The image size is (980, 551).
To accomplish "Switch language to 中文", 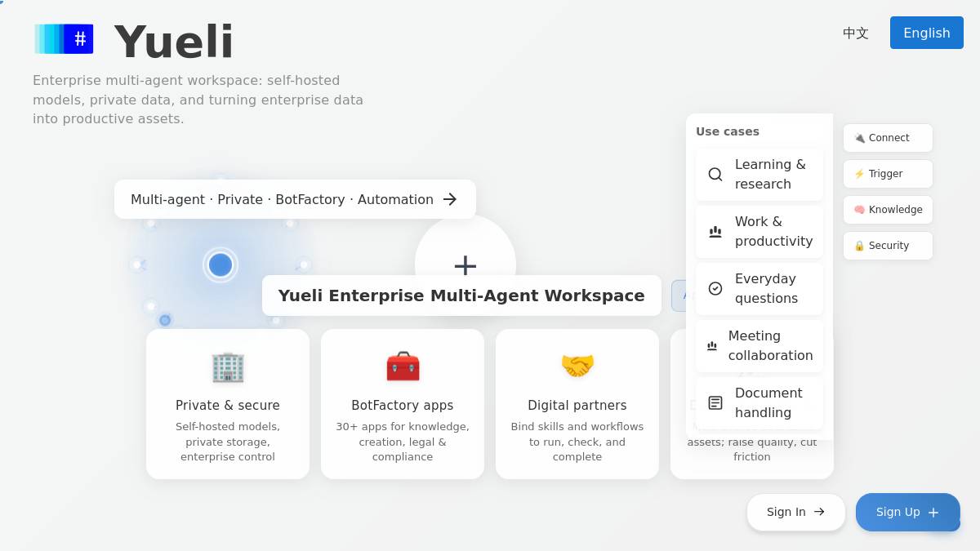I will 856,33.
